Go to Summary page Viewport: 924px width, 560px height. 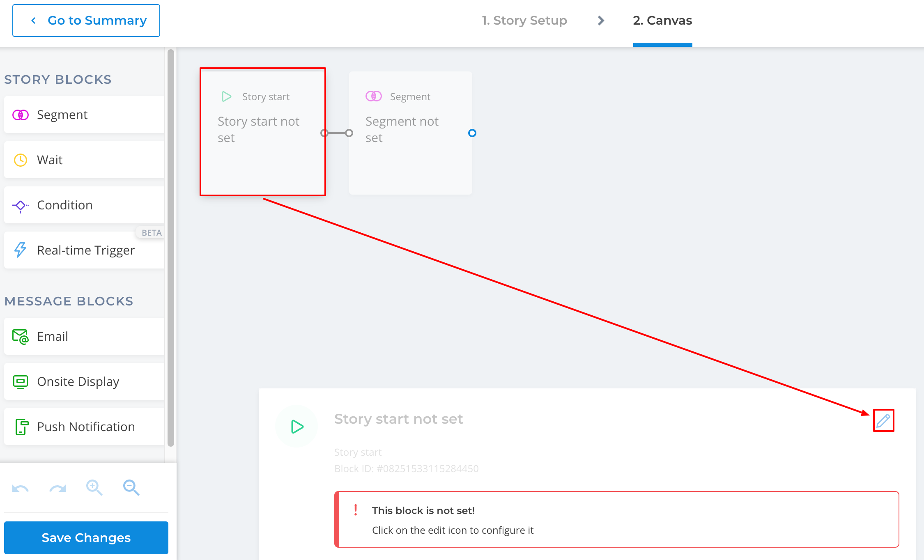86,21
